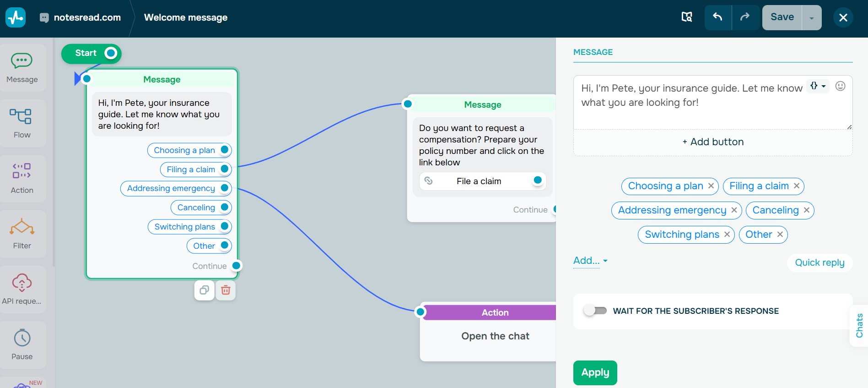Viewport: 868px width, 388px height.
Task: Click the Continue label of second Message block
Action: click(x=530, y=210)
